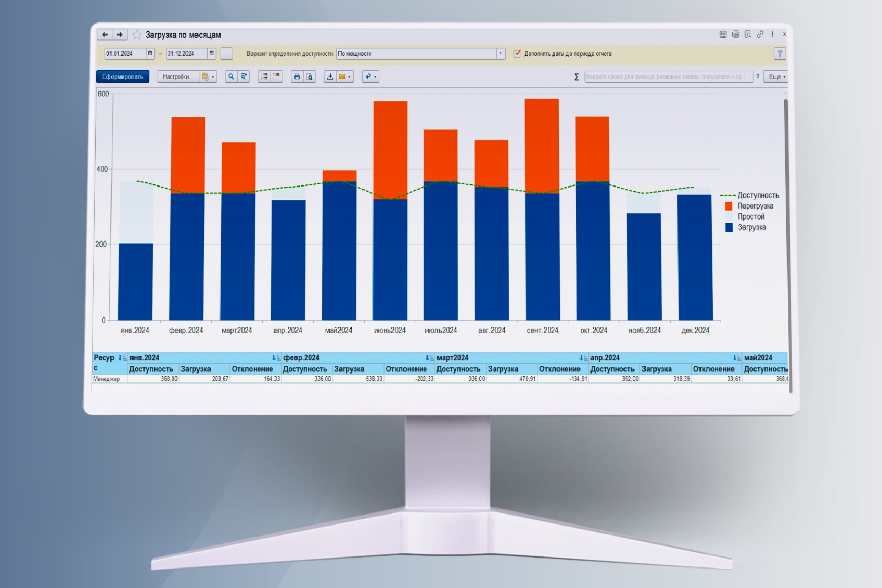882x588 pixels.
Task: Open 'По мощности' availability variant dropdown
Action: [501, 54]
